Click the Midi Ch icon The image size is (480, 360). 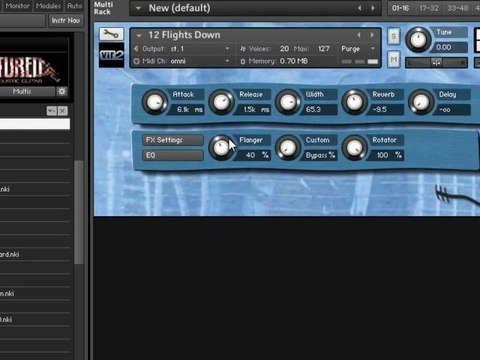pyautogui.click(x=136, y=61)
